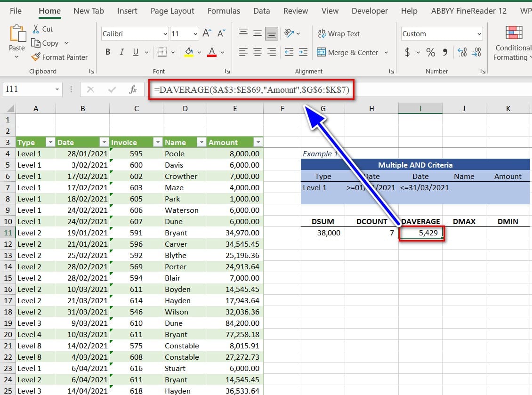This screenshot has width=532, height=395.
Task: Center align text horizontally
Action: click(258, 52)
